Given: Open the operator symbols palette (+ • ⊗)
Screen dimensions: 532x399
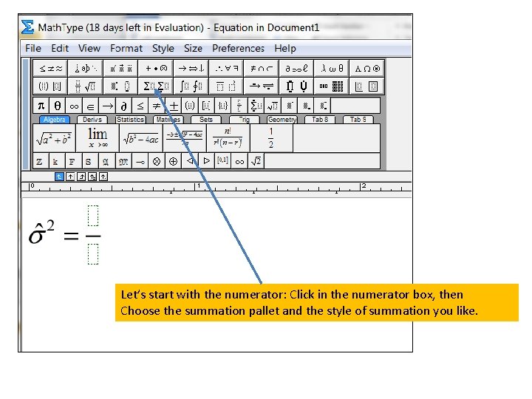Looking at the screenshot, I should (156, 69).
